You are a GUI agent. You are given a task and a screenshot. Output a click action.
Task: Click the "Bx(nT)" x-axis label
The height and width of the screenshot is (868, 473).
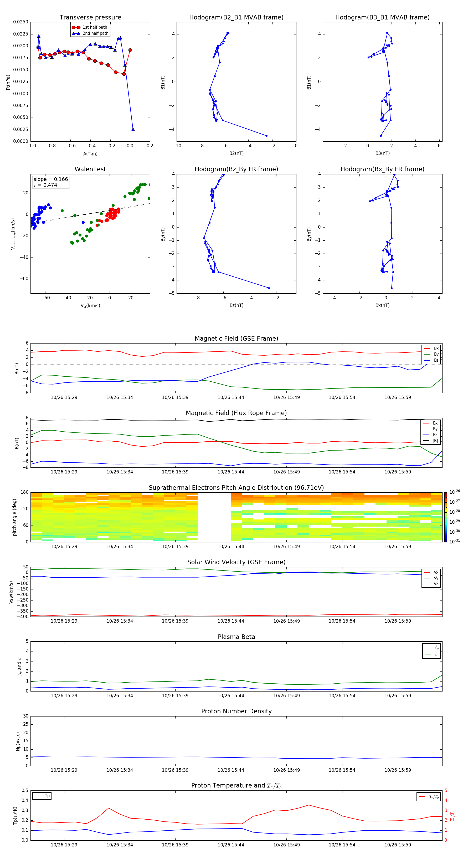coord(382,305)
